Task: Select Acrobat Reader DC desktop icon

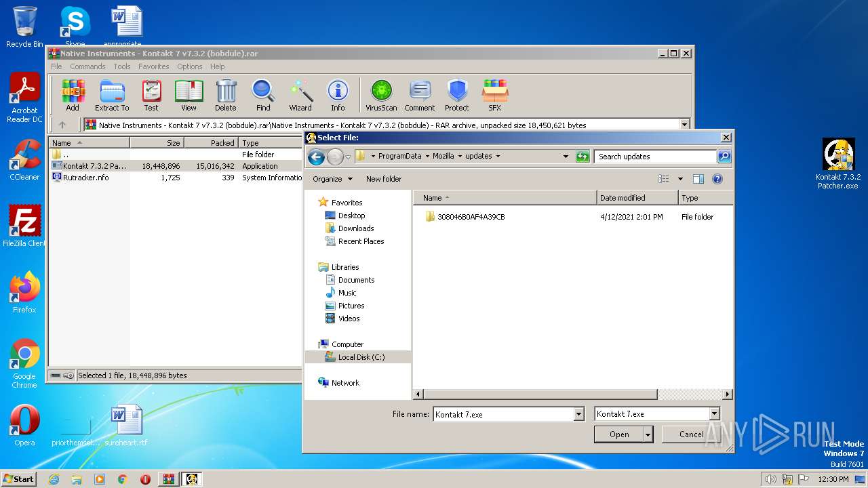Action: click(24, 98)
